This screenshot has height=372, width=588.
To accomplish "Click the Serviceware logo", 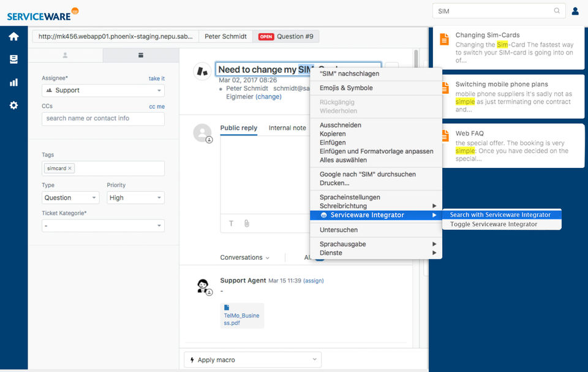I will (42, 15).
